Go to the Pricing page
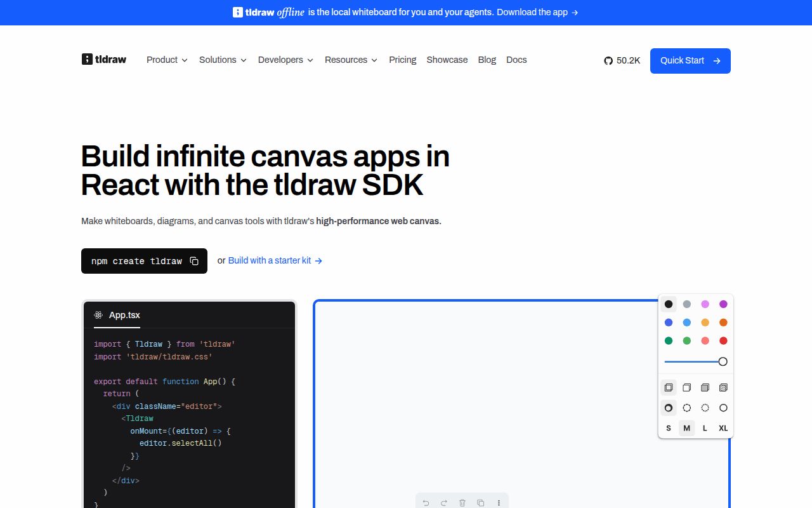This screenshot has width=812, height=508. (x=403, y=60)
